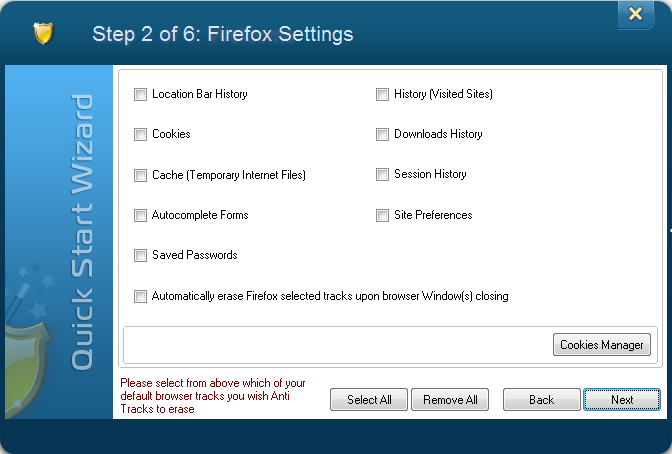The width and height of the screenshot is (672, 454).
Task: Enable Site Preferences checkbox
Action: tap(382, 215)
